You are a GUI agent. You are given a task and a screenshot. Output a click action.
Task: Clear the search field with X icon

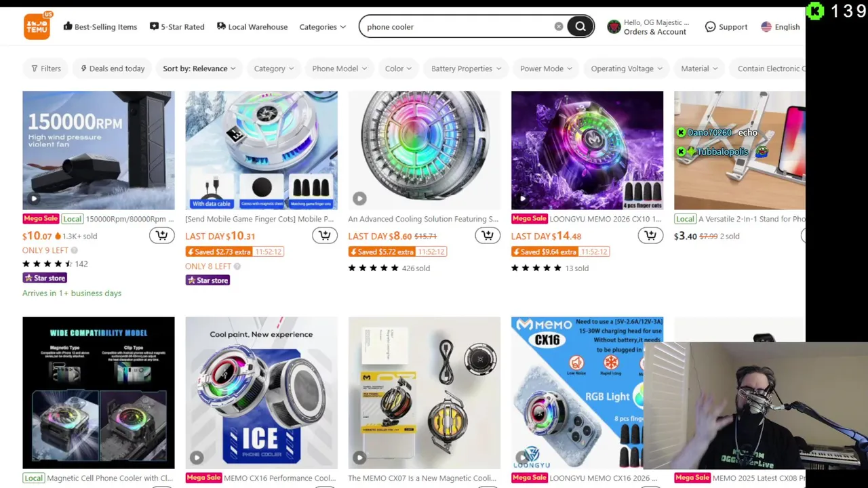(558, 27)
